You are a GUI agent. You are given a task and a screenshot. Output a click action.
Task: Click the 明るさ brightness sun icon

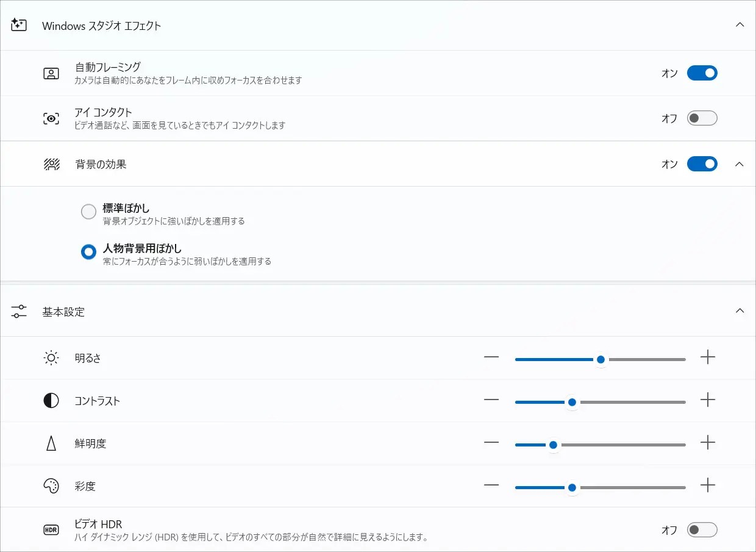click(51, 359)
